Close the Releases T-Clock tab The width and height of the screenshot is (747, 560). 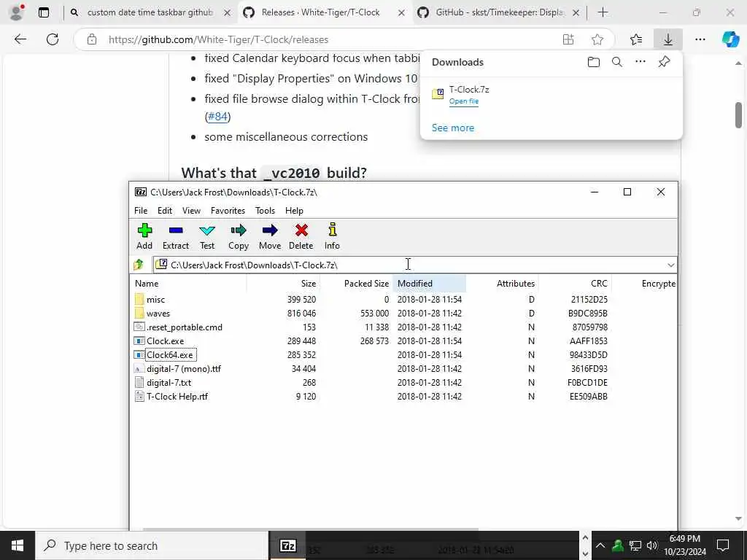(x=402, y=13)
